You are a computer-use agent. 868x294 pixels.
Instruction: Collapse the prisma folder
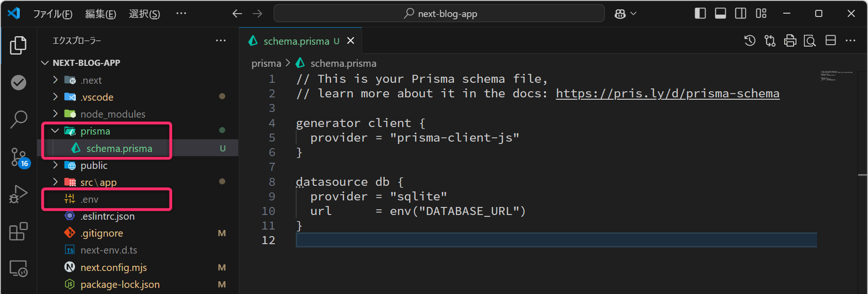[56, 131]
